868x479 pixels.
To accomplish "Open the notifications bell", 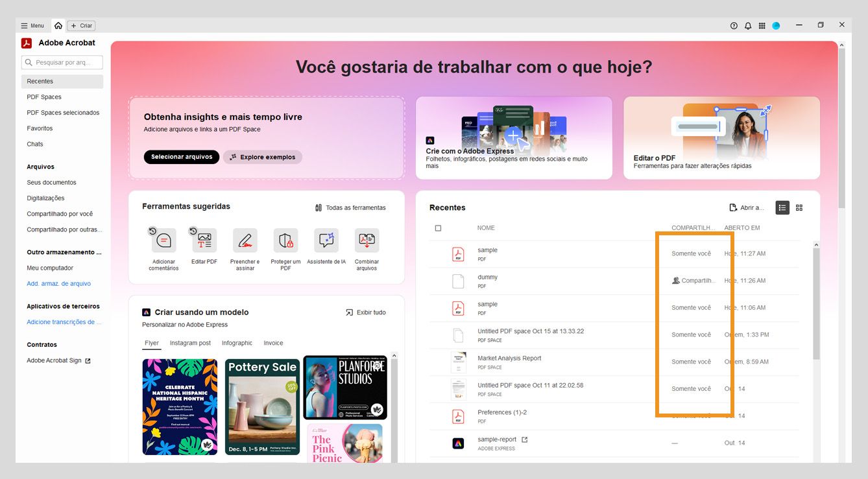I will [x=747, y=25].
